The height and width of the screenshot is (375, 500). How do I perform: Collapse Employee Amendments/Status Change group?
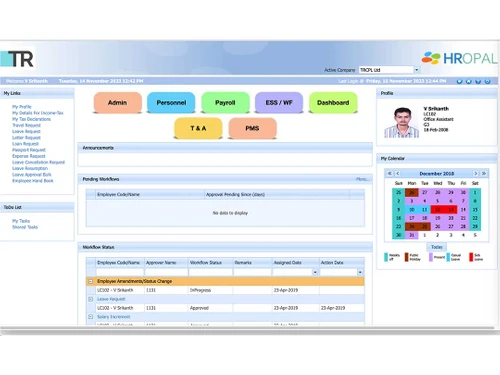pyautogui.click(x=90, y=281)
